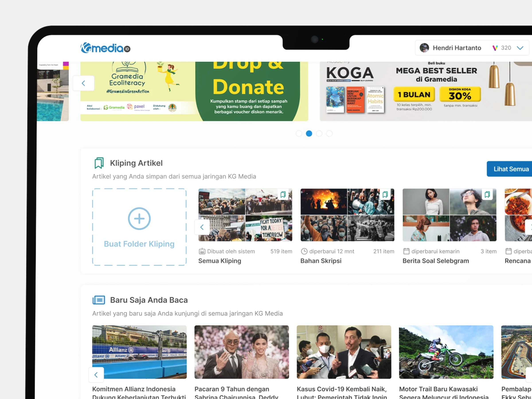Open the KOGA Mega Best Seller banner
This screenshot has height=399, width=532.
pos(426,91)
